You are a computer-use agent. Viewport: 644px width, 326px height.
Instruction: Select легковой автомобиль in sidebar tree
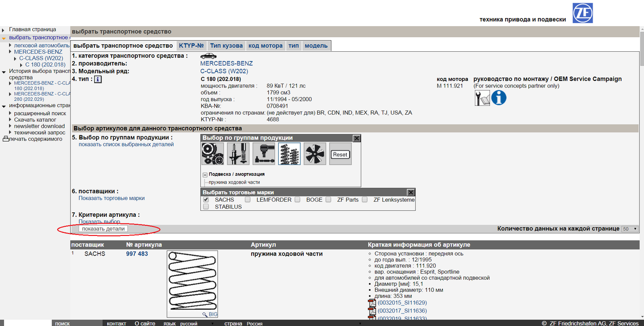(x=42, y=45)
